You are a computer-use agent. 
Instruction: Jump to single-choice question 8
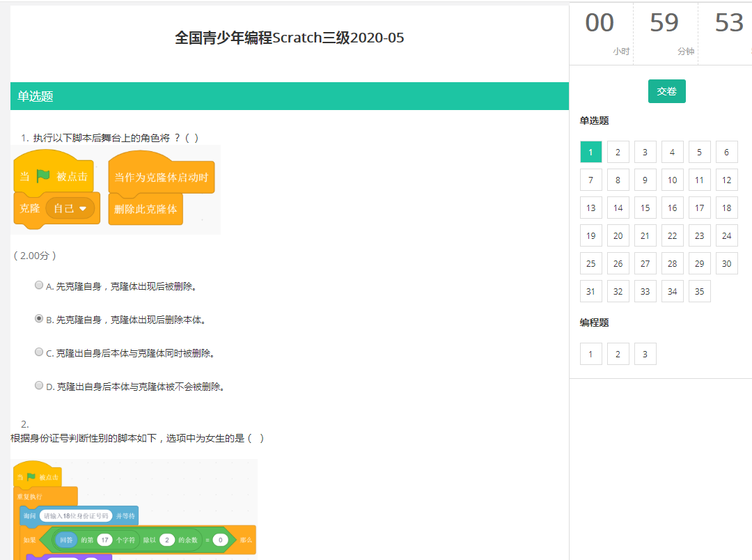click(618, 180)
